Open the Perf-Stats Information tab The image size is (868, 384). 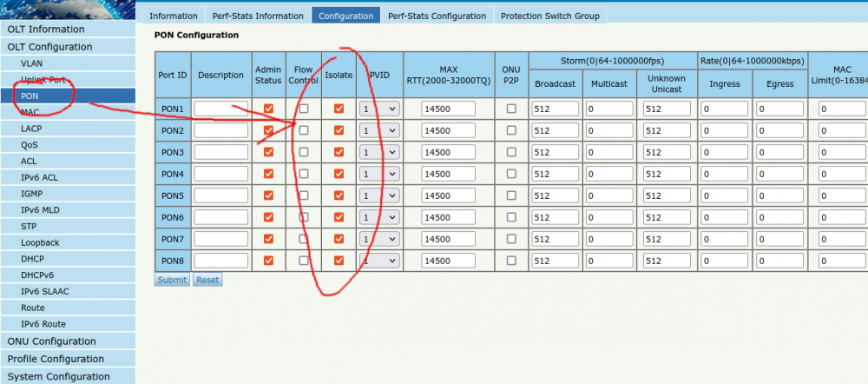pos(258,16)
